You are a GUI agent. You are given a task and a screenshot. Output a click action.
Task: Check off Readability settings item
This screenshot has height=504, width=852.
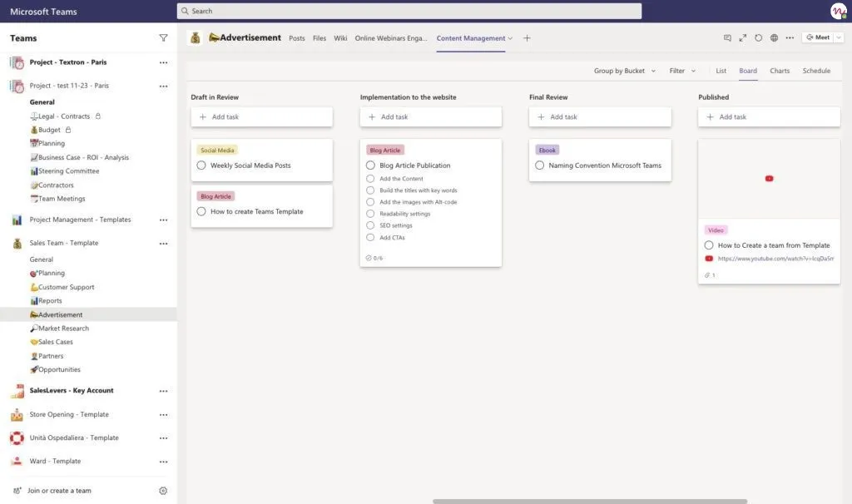click(370, 214)
